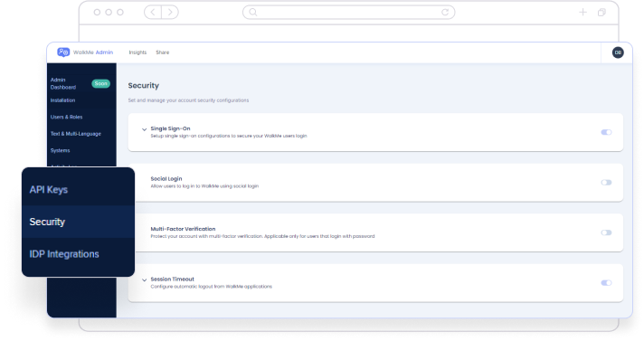644x341 pixels.
Task: Click inside the browser address bar
Action: pyautogui.click(x=349, y=13)
